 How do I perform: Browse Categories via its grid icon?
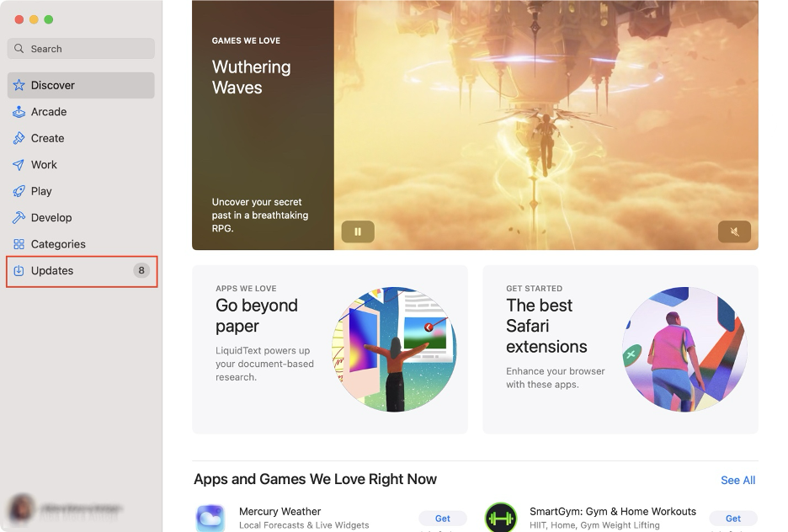pyautogui.click(x=19, y=244)
